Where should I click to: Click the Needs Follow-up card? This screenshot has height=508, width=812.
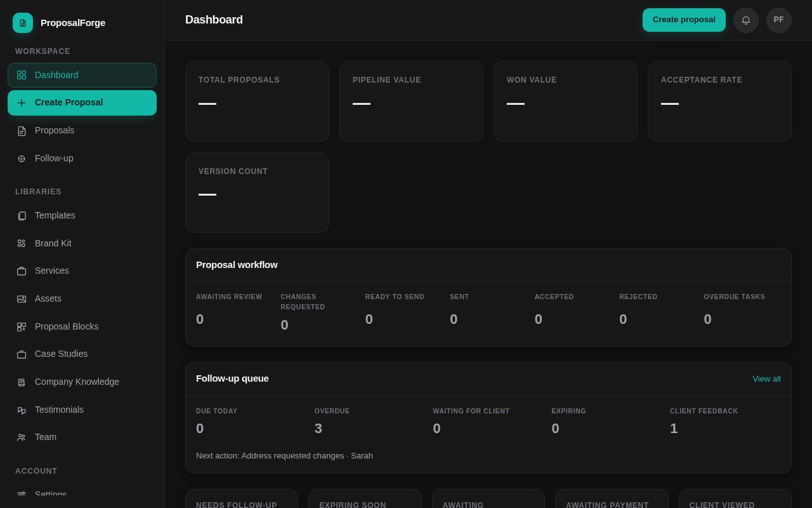pyautogui.click(x=242, y=498)
